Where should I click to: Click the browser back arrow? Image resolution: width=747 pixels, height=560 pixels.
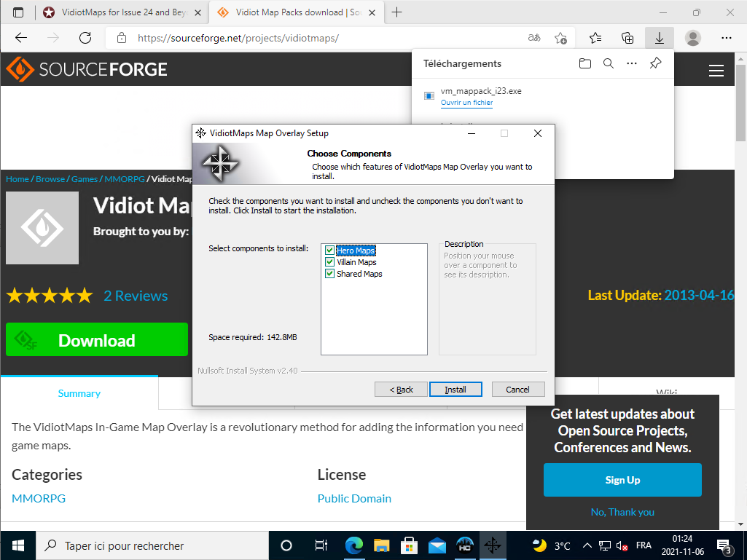click(x=21, y=38)
